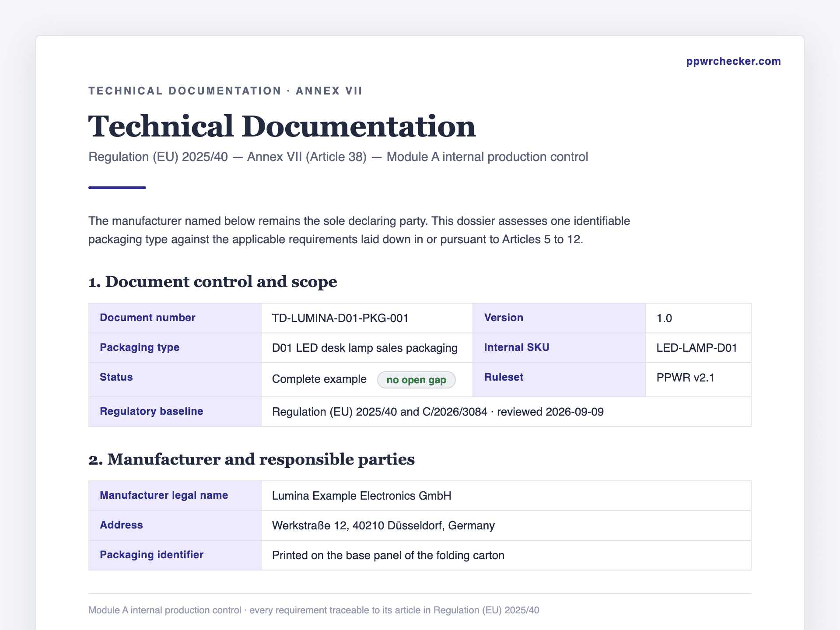Open the ppwrchecker.com link

click(x=733, y=61)
